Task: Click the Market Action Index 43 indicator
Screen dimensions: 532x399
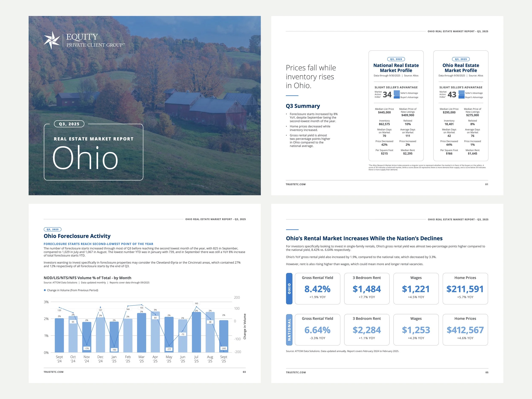Action: (x=453, y=94)
